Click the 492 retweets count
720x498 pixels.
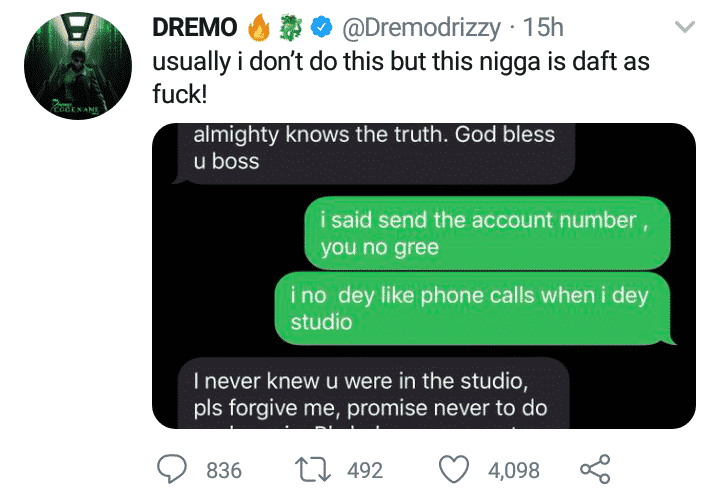pos(364,469)
